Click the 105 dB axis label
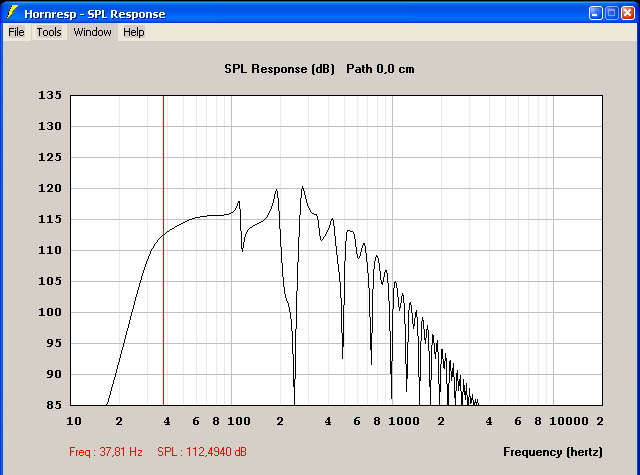This screenshot has width=640, height=475. 50,281
